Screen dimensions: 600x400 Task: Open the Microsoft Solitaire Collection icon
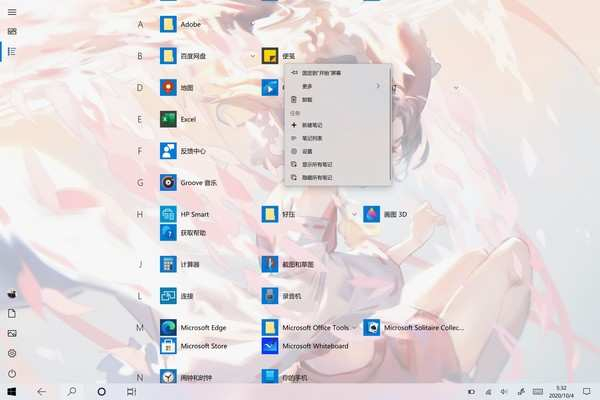(372, 328)
